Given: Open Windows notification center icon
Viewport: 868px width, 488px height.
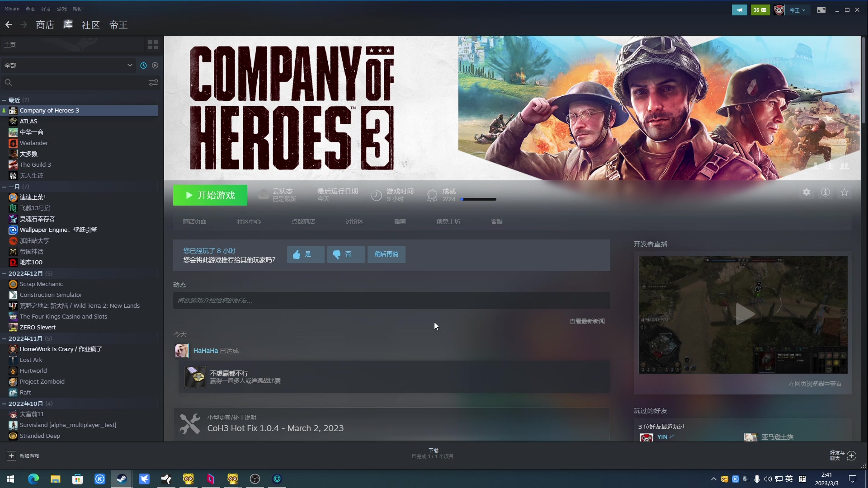Looking at the screenshot, I should [x=853, y=479].
